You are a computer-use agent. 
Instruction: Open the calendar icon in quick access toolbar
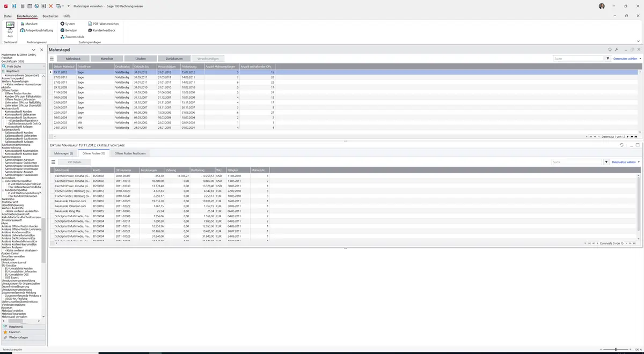tap(30, 6)
